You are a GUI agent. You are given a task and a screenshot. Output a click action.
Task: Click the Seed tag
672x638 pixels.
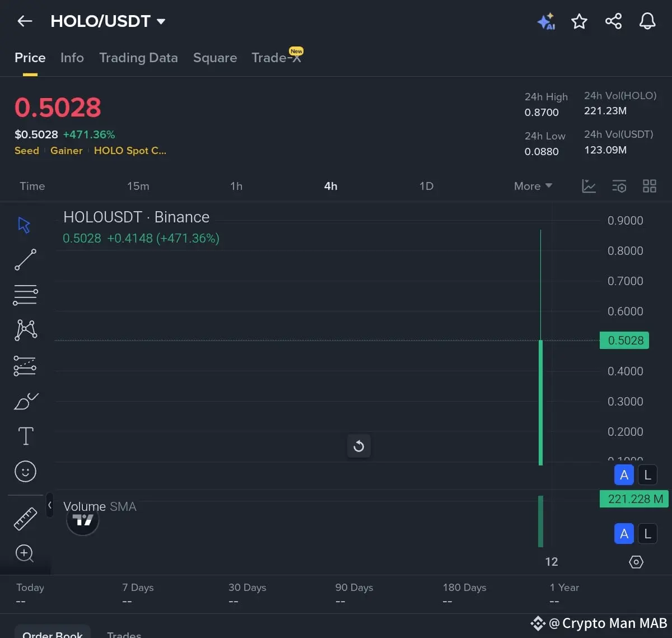tap(27, 151)
